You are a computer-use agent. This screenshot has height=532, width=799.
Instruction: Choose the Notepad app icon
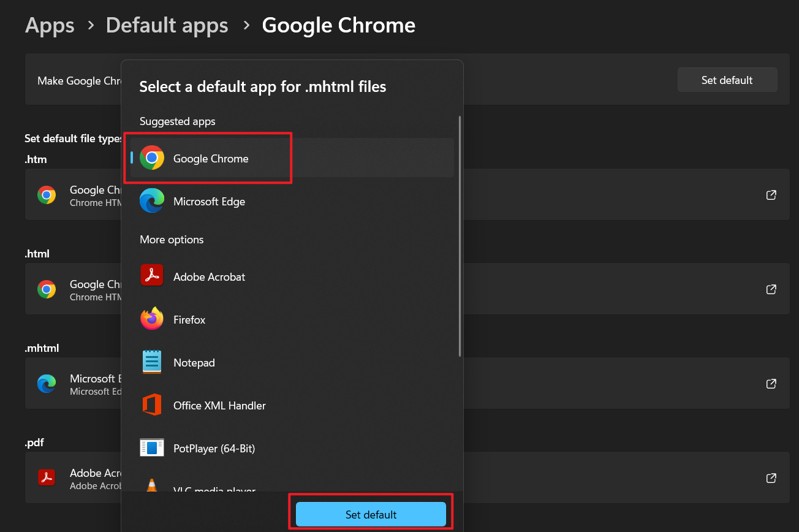[x=151, y=362]
